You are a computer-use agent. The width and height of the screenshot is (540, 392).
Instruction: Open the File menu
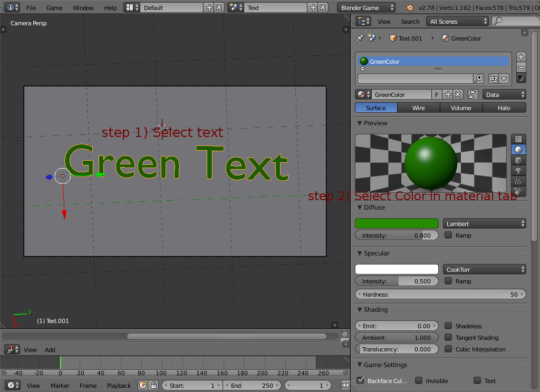tap(31, 7)
